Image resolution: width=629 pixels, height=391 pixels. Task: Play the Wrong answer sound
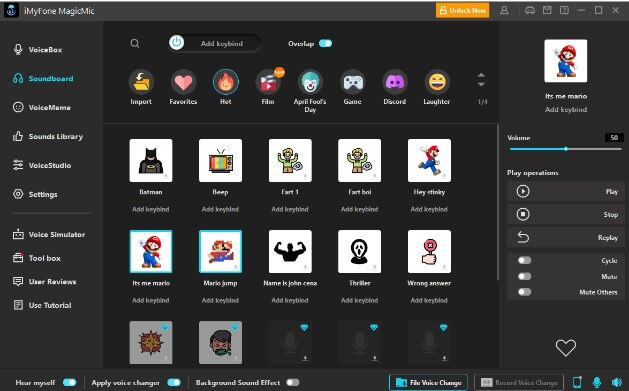429,251
